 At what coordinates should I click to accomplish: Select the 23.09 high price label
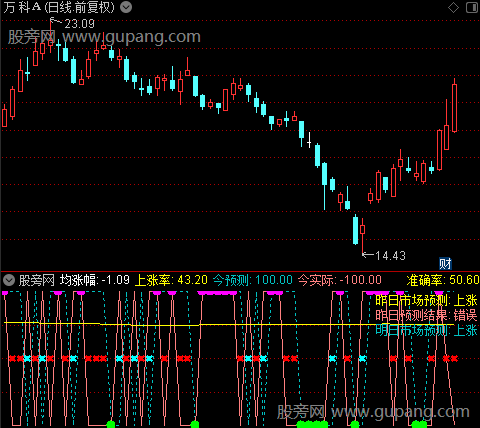click(x=79, y=24)
